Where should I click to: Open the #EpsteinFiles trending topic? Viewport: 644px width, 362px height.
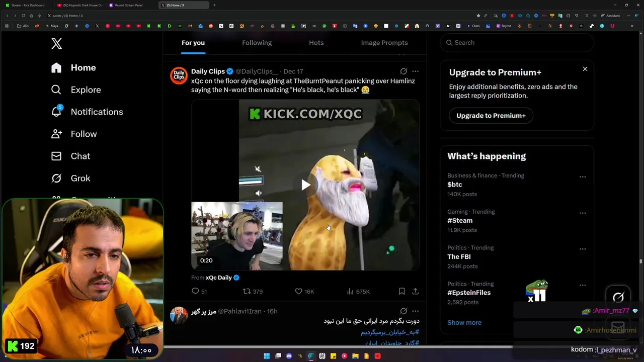469,293
